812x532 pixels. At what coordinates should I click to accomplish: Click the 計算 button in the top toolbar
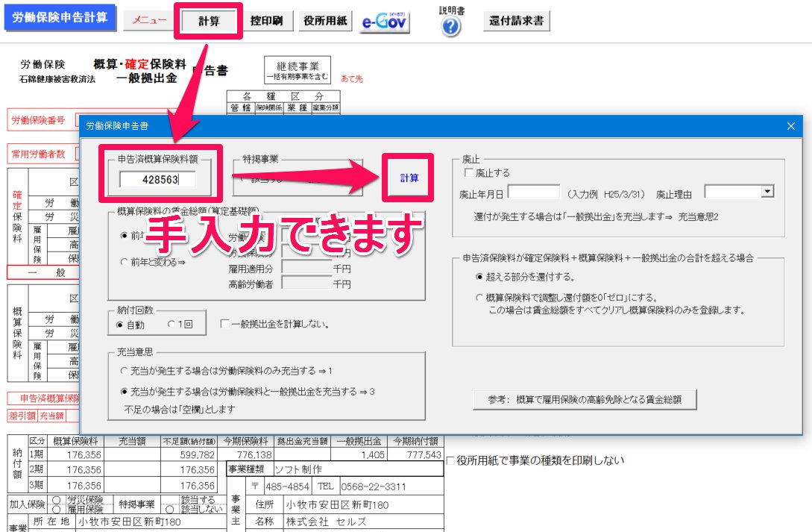(x=210, y=21)
